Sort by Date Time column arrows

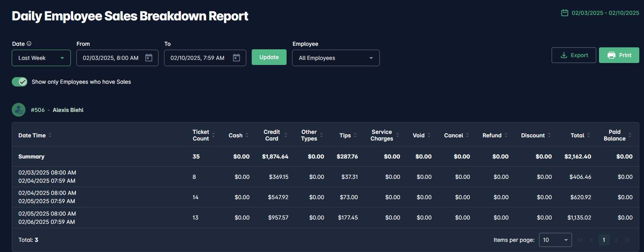point(50,135)
